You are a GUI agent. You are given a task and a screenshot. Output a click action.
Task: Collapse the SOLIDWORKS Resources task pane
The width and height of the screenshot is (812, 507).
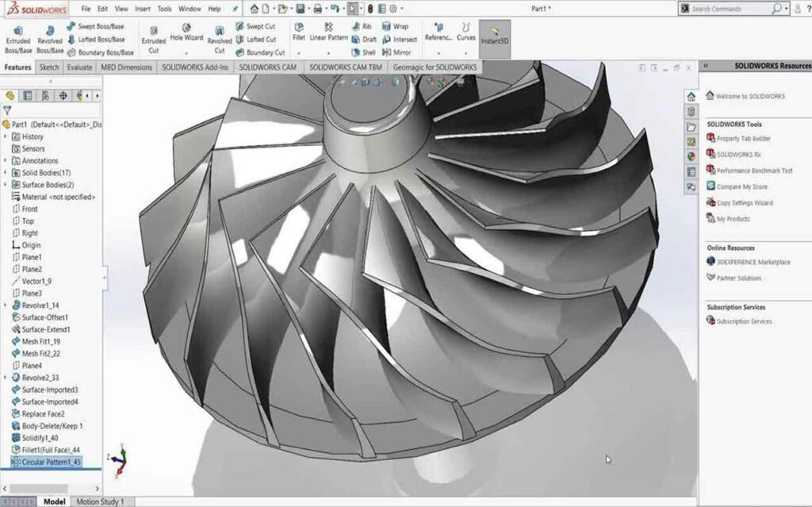pos(705,66)
